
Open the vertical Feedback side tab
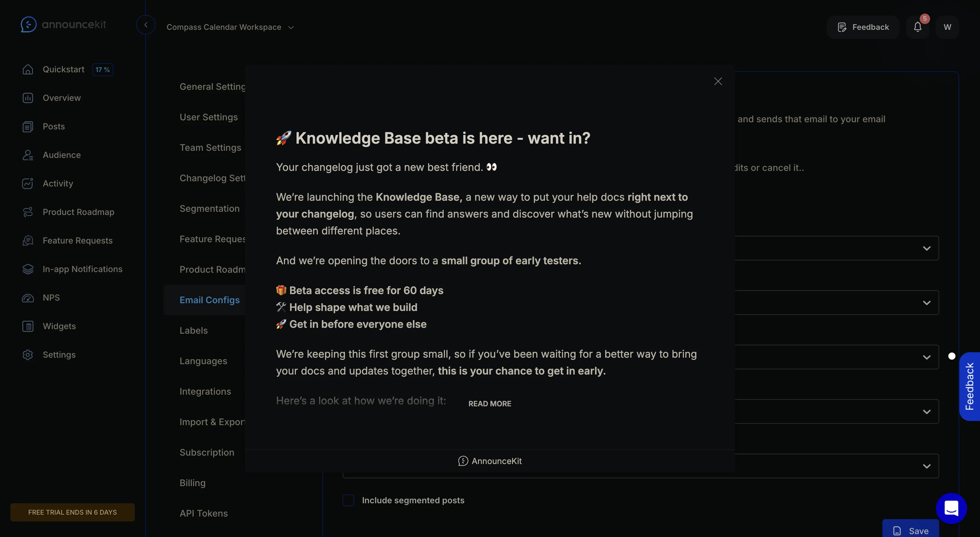click(x=969, y=386)
